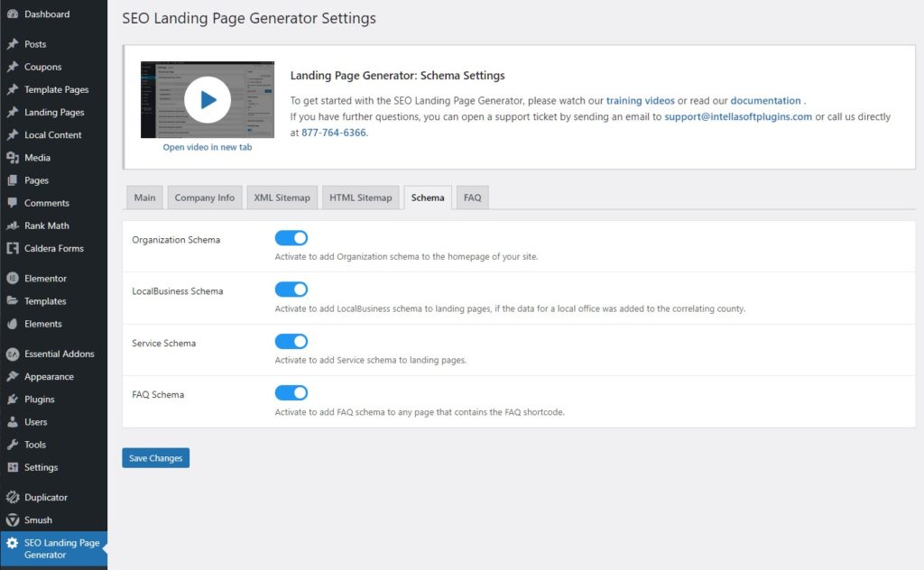Switch to the XML Sitemap tab

(x=282, y=197)
